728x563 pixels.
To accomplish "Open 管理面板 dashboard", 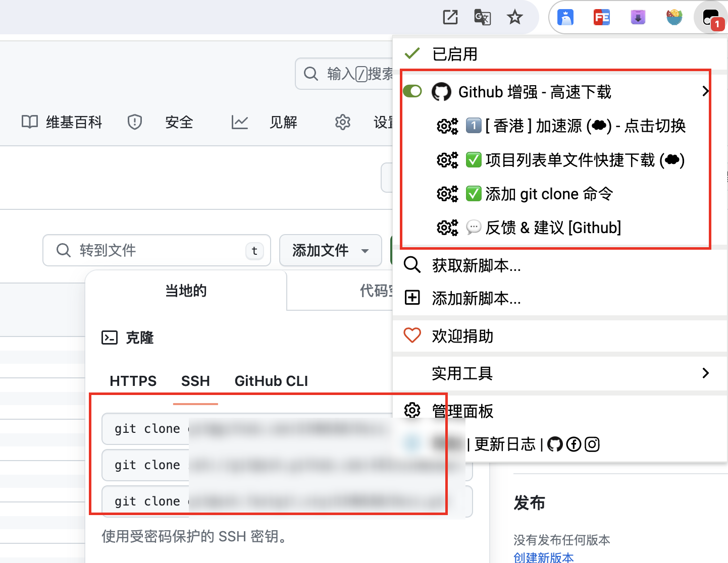I will [559, 411].
